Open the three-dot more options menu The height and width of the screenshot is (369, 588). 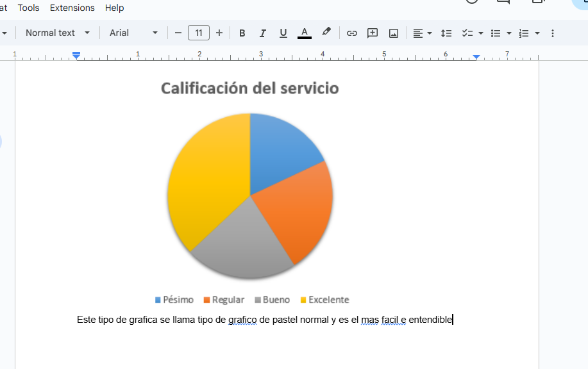[x=553, y=33]
